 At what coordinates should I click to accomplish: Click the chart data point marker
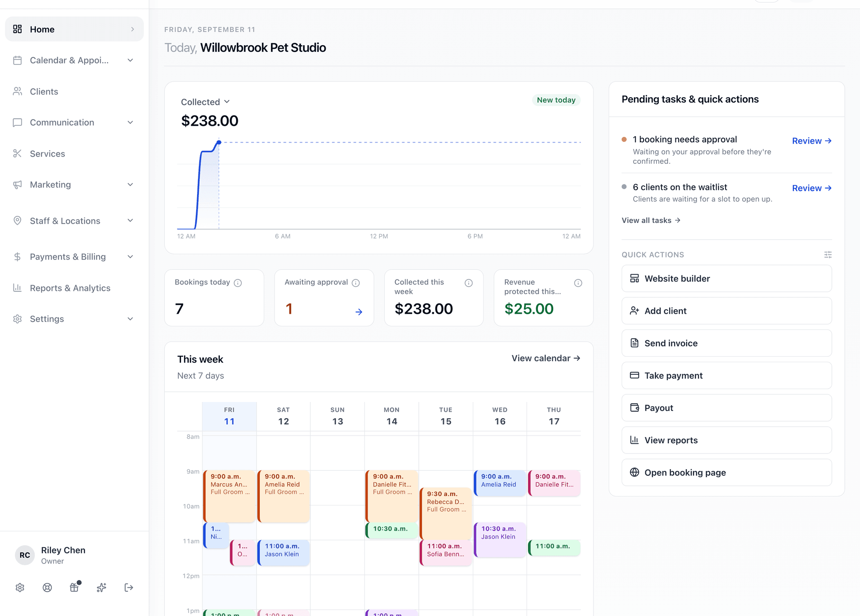tap(219, 142)
